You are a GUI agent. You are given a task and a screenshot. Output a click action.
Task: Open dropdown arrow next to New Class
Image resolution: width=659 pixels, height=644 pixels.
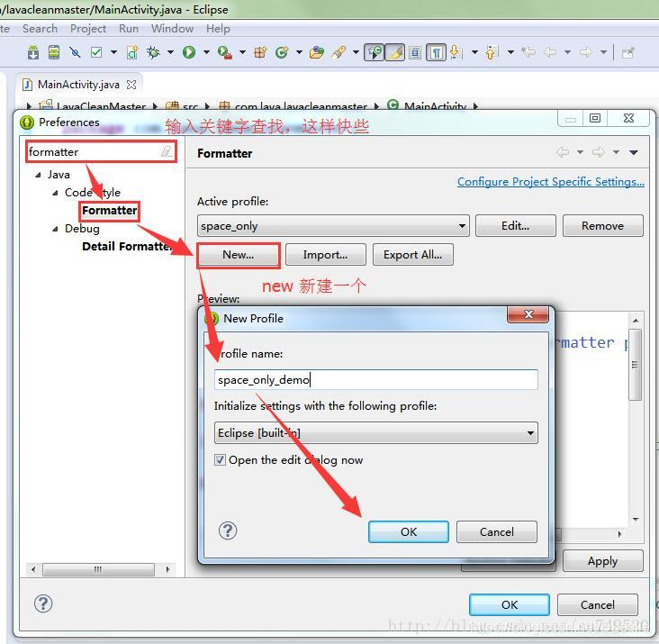click(x=299, y=52)
